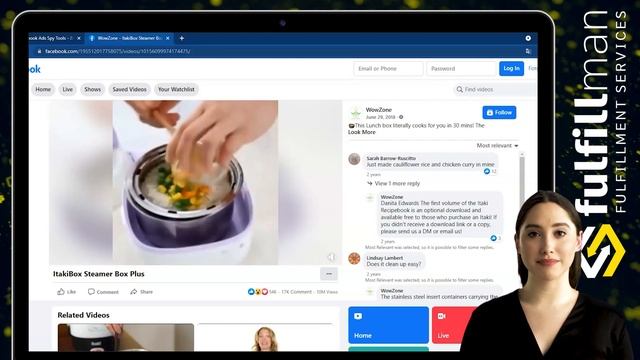Click the like icon on WowZone's recipe book reply
The image size is (640, 360).
pyautogui.click(x=493, y=238)
